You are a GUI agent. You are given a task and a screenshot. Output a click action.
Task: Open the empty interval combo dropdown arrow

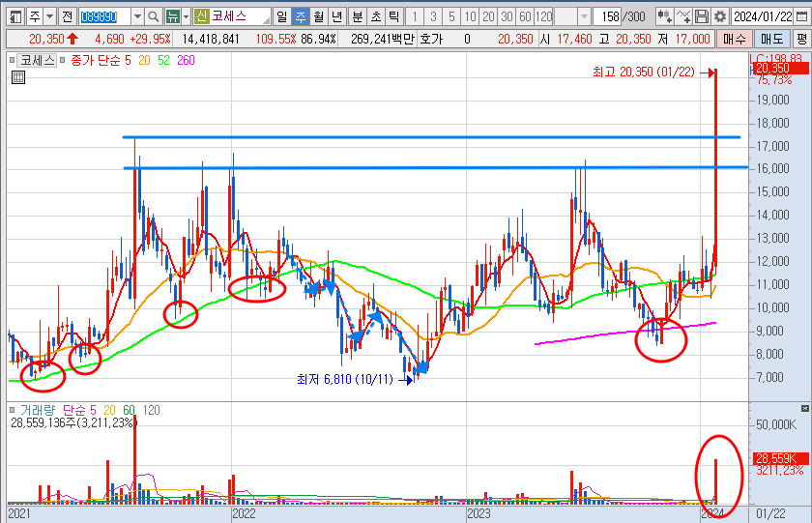tap(584, 17)
